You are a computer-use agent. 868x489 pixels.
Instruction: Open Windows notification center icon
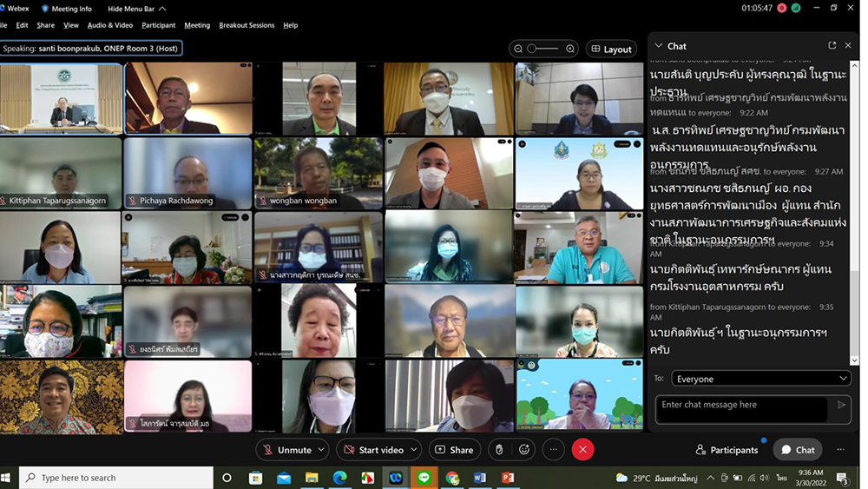[x=843, y=478]
